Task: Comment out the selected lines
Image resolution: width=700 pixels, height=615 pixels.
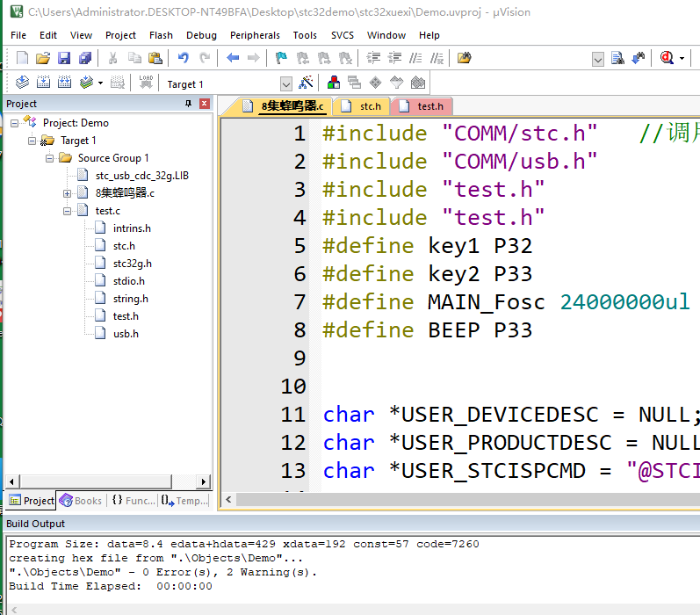Action: (415, 58)
